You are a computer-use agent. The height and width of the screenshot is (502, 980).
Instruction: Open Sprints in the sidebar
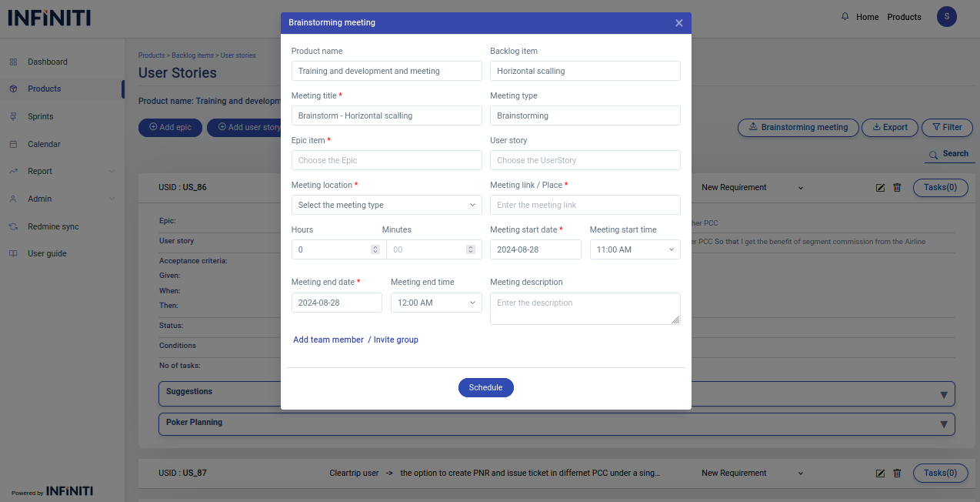41,116
